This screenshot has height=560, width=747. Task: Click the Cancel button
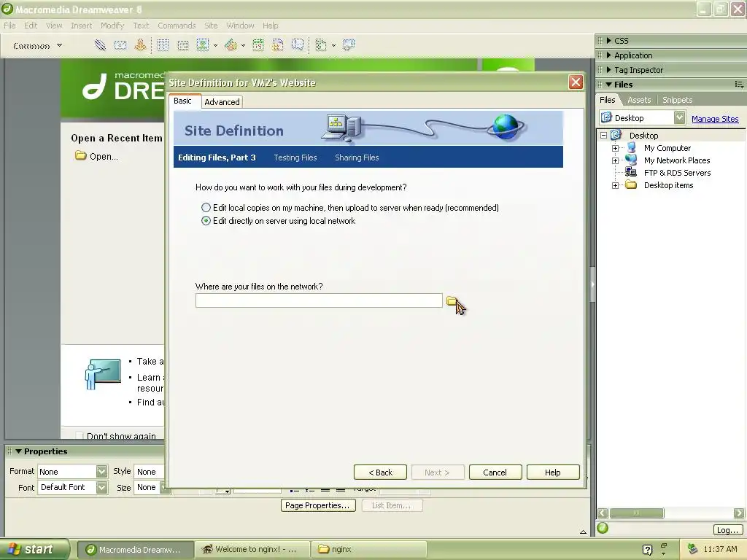coord(495,472)
